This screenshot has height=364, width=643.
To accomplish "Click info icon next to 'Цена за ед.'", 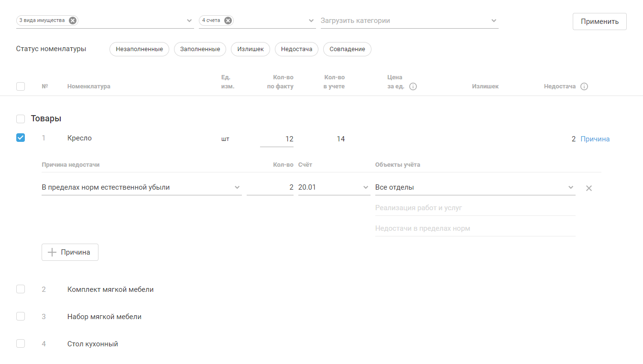I will pyautogui.click(x=413, y=86).
